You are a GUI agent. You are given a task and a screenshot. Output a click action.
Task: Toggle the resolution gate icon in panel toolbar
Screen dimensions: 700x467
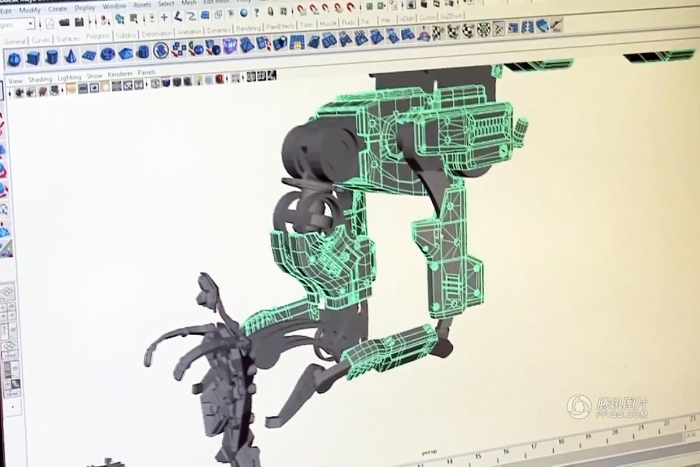94,88
